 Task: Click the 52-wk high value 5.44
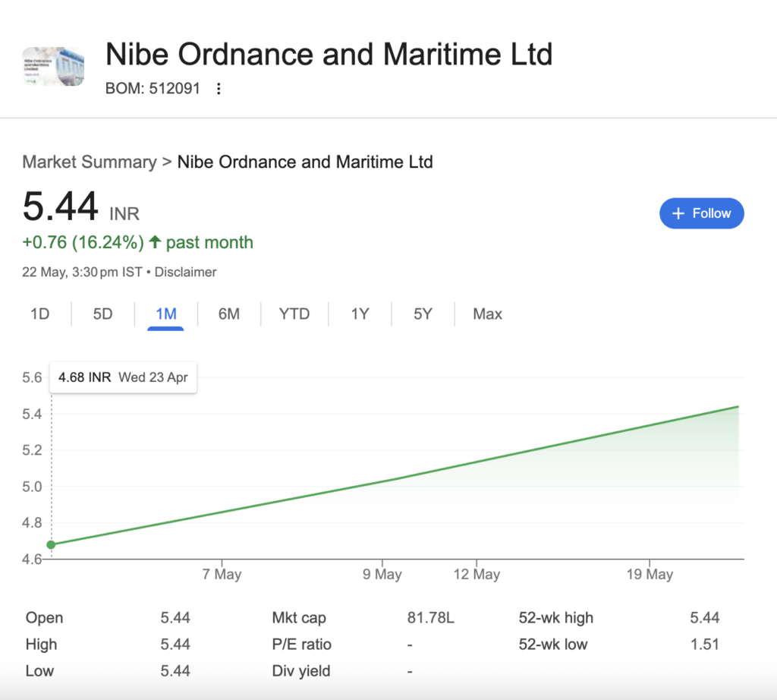pos(705,618)
